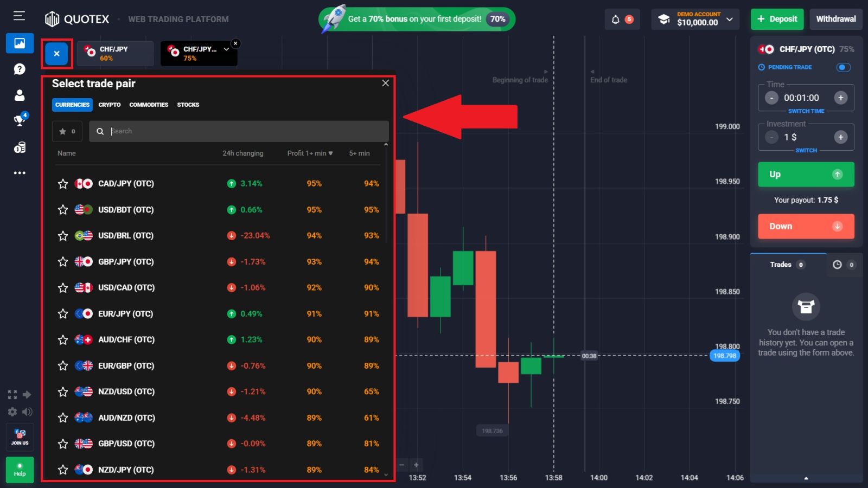Switch to the CRYPTO category tab
868x488 pixels.
(x=109, y=105)
